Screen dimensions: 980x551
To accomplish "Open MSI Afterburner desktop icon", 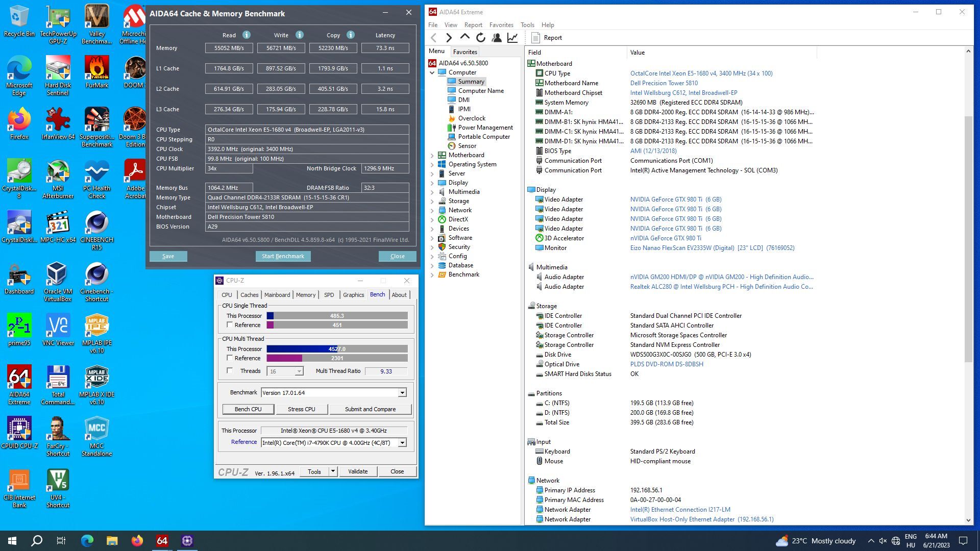I will [58, 179].
